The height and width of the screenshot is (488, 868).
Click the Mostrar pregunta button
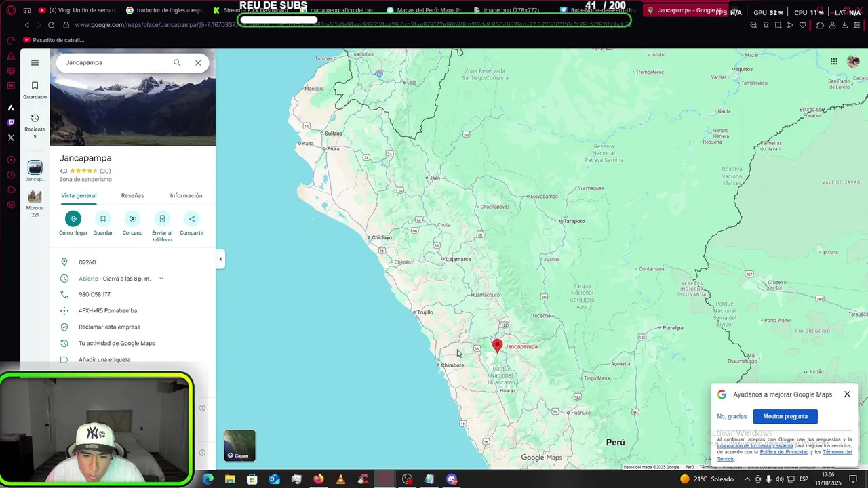coord(785,416)
